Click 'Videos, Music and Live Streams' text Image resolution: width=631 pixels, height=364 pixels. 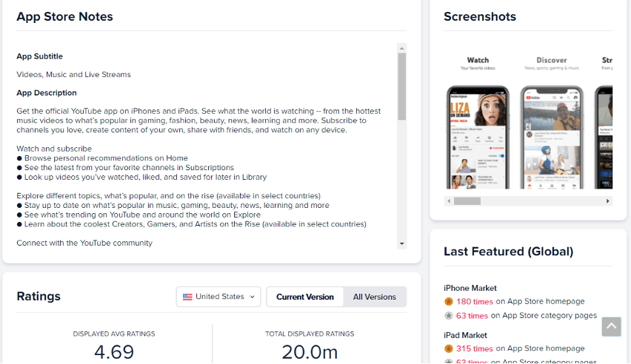[73, 75]
